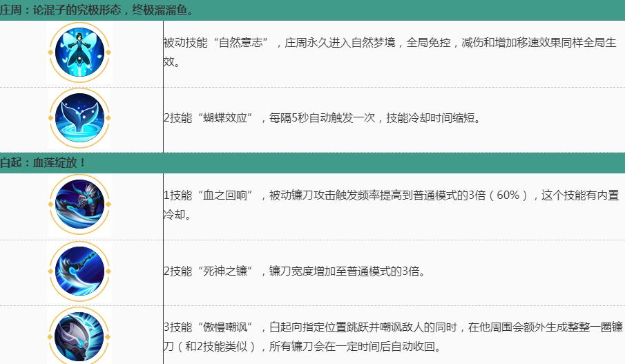This screenshot has width=625, height=364.
Task: Click description of 2技能 死神之镰
Action: (295, 271)
